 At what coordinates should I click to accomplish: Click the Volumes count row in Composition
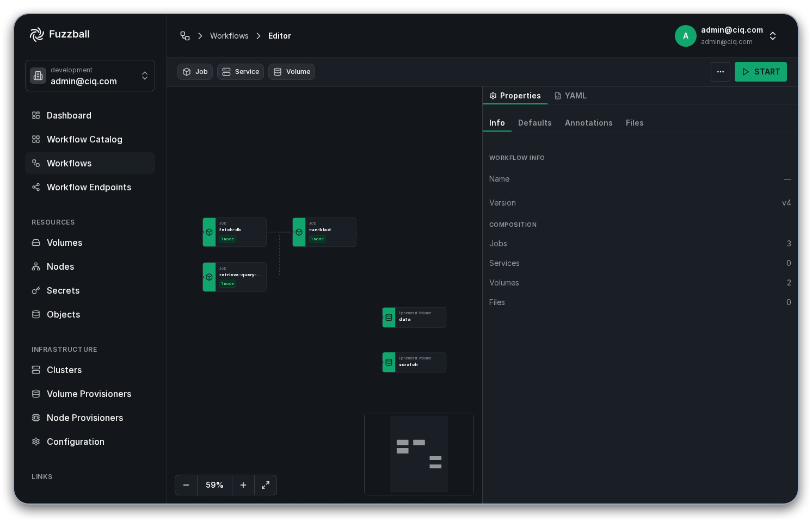point(640,283)
